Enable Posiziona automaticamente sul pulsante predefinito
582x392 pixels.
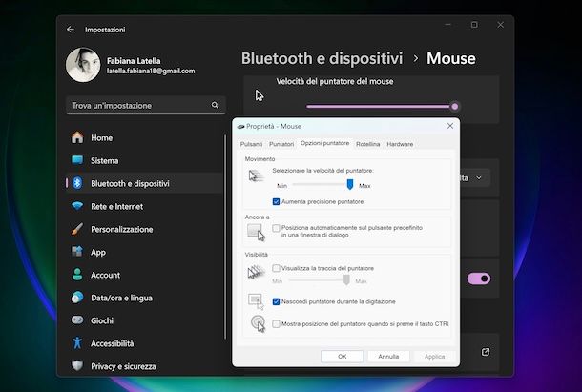click(276, 228)
